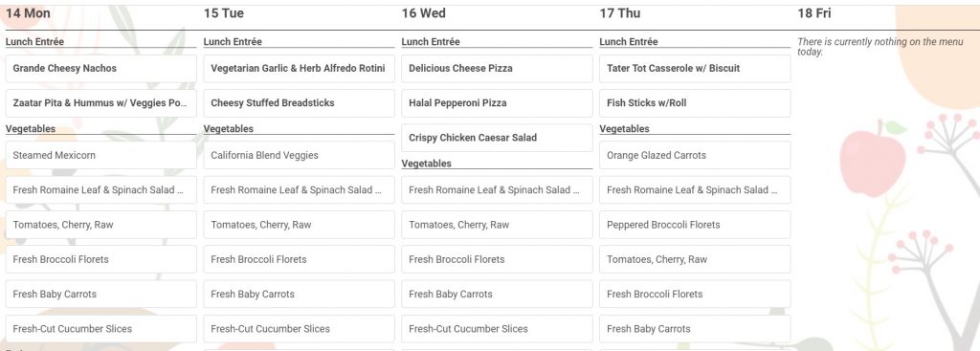
Task: Click California Blend Veggies item
Action: (299, 155)
